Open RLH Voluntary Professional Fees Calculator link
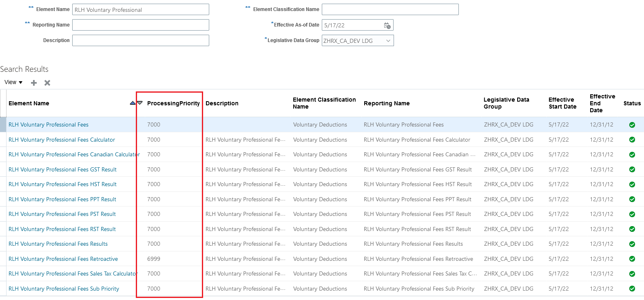The image size is (644, 300). 62,140
